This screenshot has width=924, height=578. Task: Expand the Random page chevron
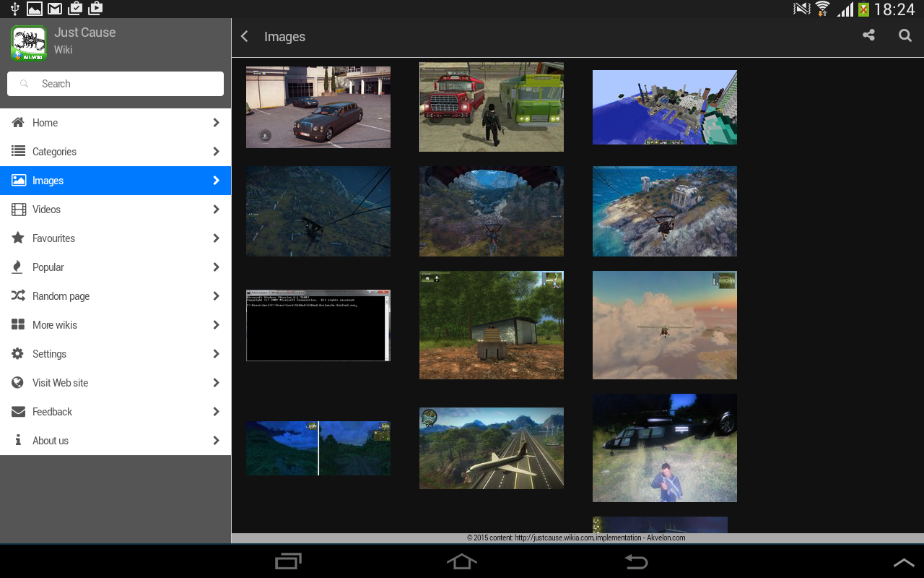pos(216,296)
